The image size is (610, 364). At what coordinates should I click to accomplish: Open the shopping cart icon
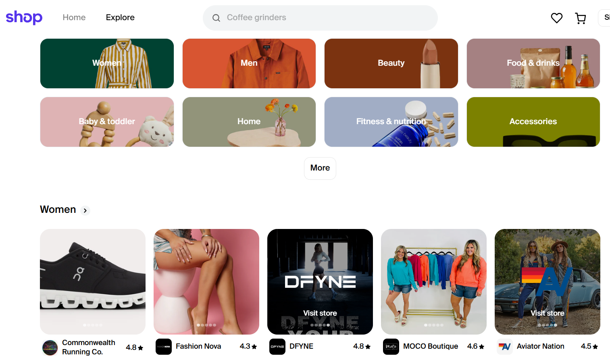[581, 18]
